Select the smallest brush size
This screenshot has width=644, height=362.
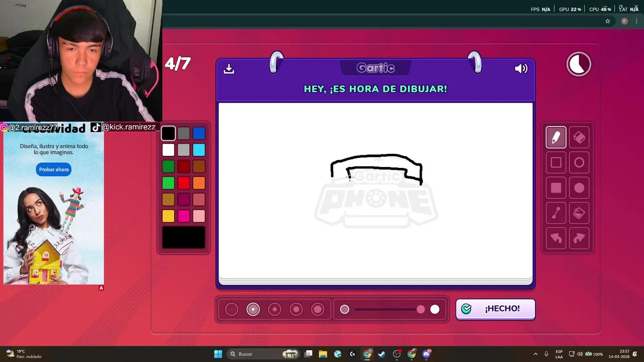[x=231, y=309]
